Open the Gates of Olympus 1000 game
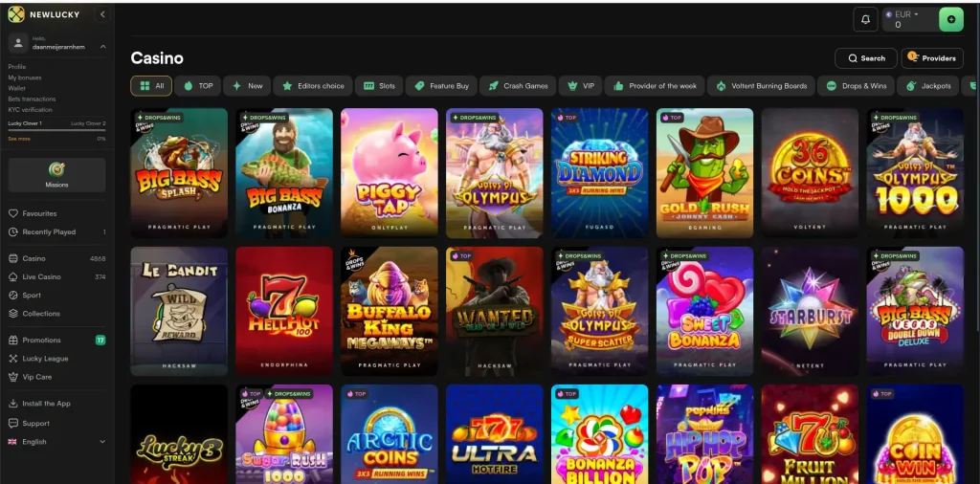 915,173
